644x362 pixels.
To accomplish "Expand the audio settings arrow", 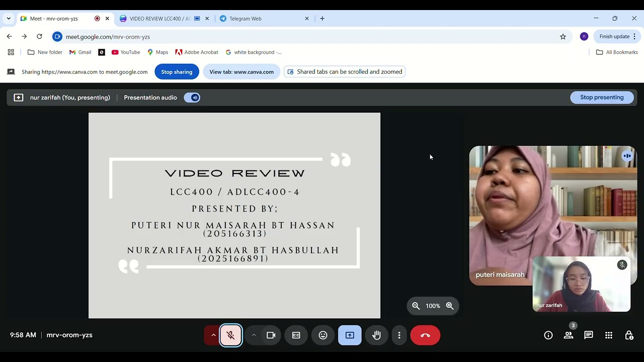I will [x=213, y=335].
